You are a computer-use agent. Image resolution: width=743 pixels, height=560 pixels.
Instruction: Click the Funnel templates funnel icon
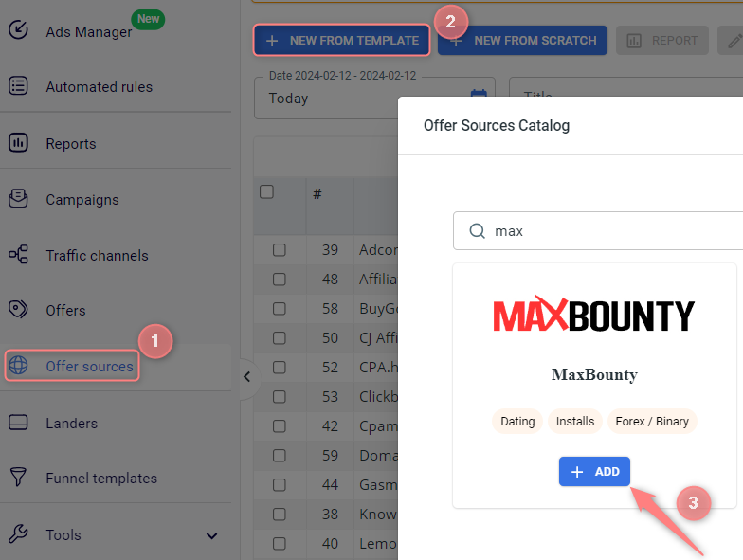(x=18, y=478)
